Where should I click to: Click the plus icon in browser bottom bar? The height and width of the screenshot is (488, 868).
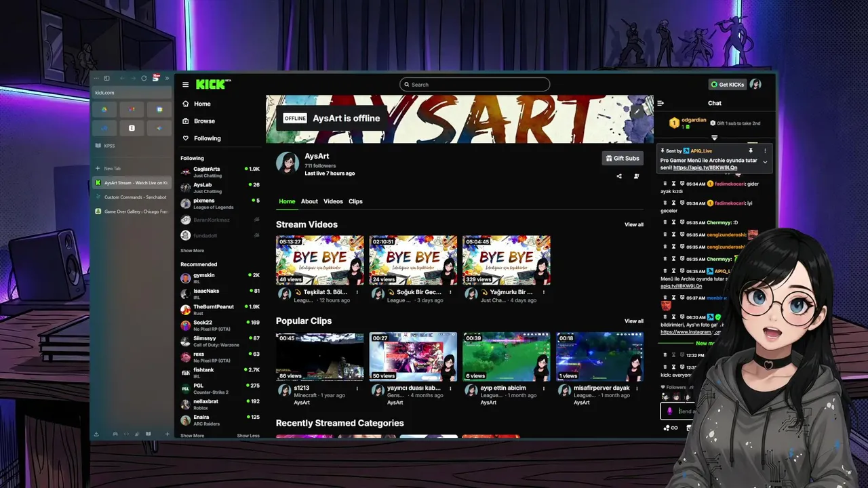click(x=167, y=434)
